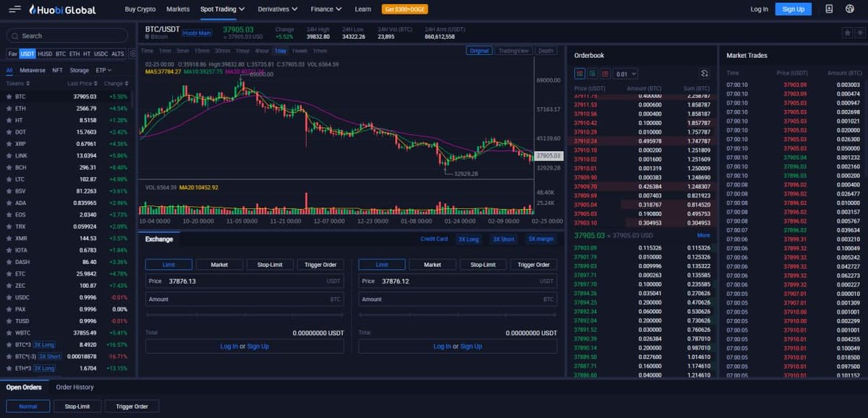Star the HT token row
This screenshot has height=418, width=868.
(9, 120)
